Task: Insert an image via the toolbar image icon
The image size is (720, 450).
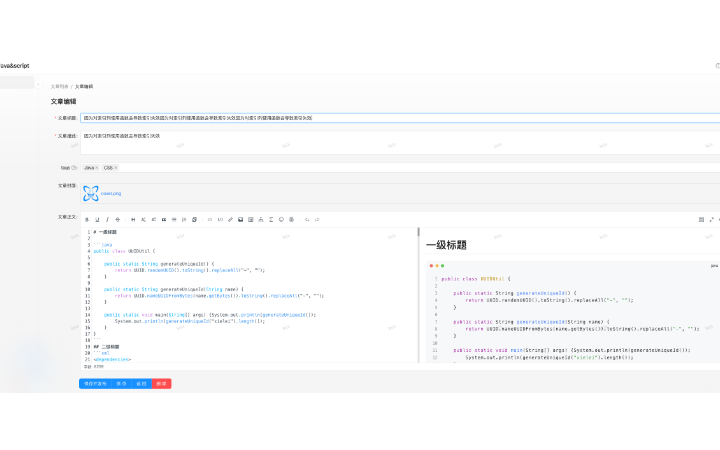Action: pyautogui.click(x=240, y=219)
